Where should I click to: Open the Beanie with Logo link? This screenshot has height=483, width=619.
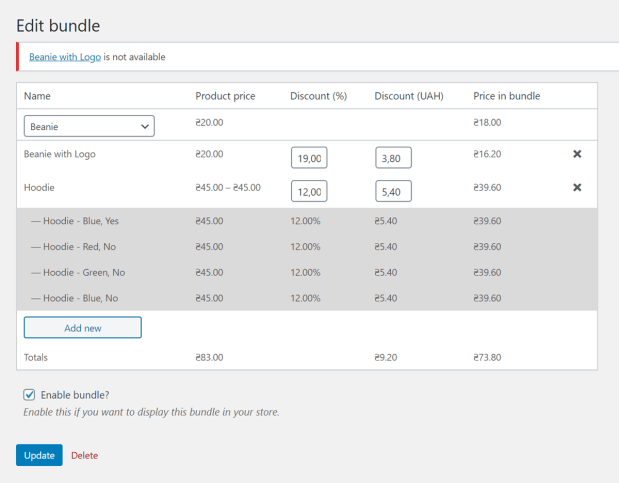tap(65, 57)
